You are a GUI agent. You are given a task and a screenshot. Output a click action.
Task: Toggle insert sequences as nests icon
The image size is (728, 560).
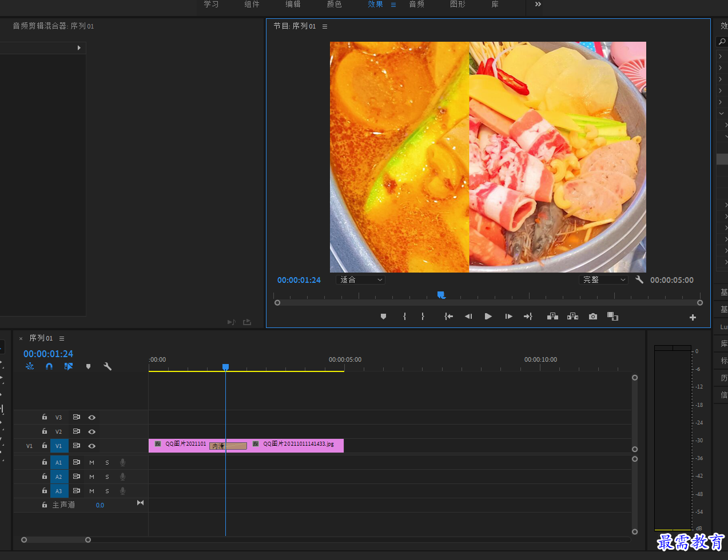click(x=30, y=366)
